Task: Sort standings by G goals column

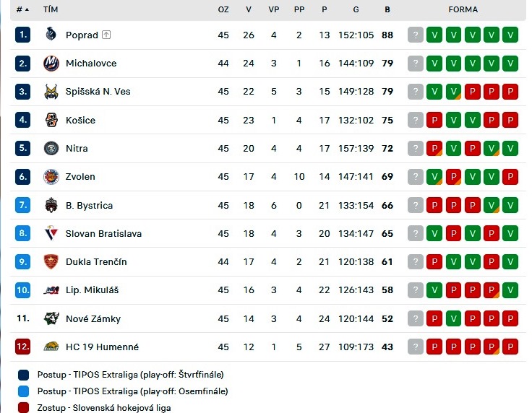Action: coord(356,9)
